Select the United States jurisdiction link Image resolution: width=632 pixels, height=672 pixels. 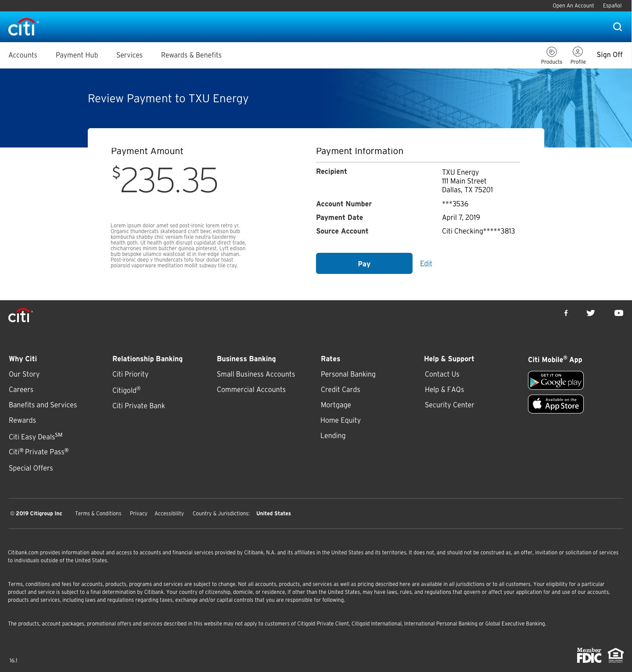point(273,513)
